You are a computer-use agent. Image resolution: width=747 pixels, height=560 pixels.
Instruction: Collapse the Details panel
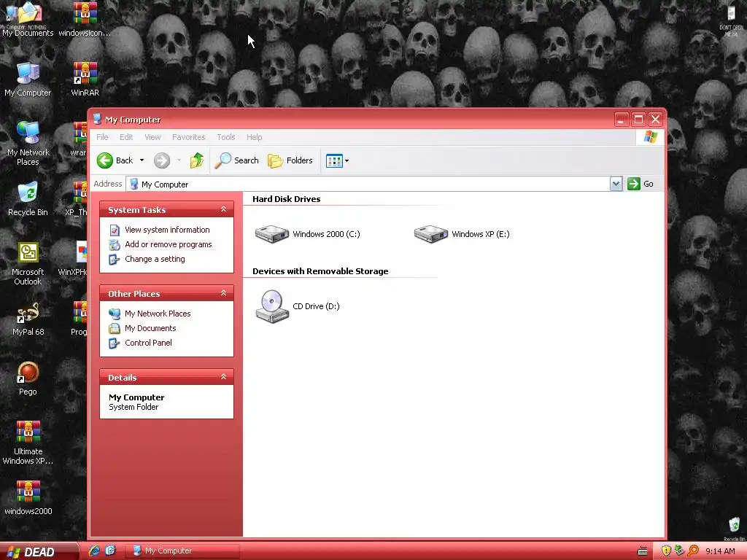click(223, 377)
